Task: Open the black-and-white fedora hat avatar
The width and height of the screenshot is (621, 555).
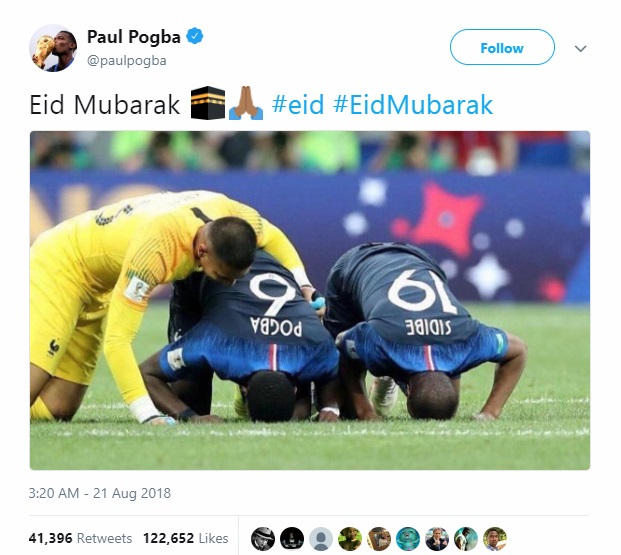Action: click(x=263, y=539)
